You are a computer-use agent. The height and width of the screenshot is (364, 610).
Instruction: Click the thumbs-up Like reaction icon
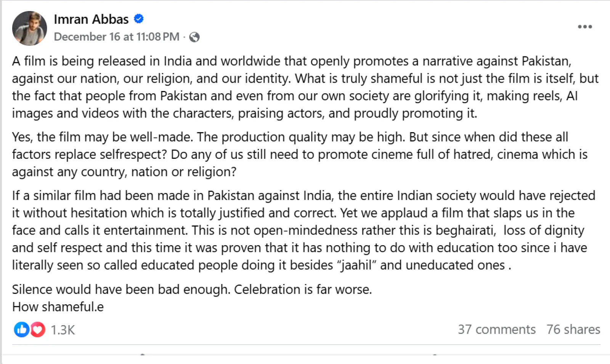22,329
